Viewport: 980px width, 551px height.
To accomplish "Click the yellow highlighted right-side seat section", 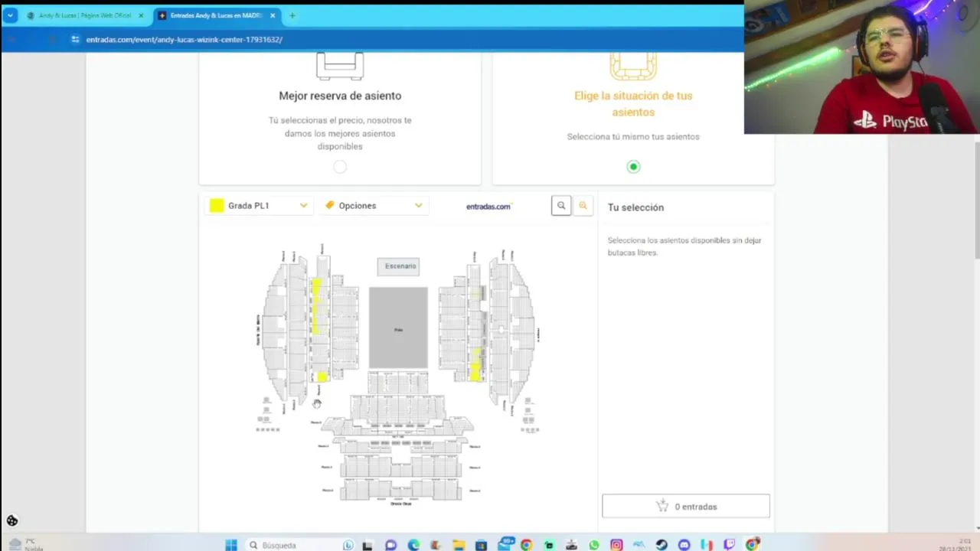I will click(x=475, y=364).
